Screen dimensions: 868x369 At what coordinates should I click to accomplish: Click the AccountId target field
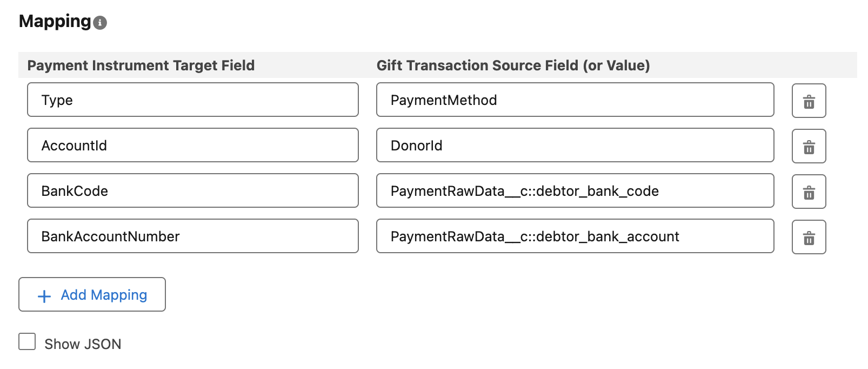[x=193, y=146]
